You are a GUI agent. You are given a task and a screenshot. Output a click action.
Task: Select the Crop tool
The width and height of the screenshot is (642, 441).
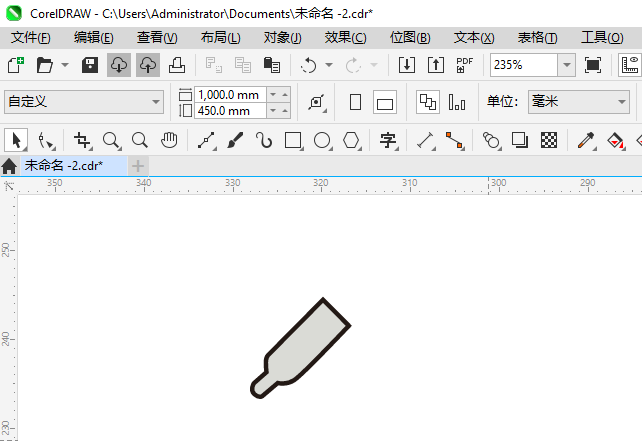click(x=82, y=140)
